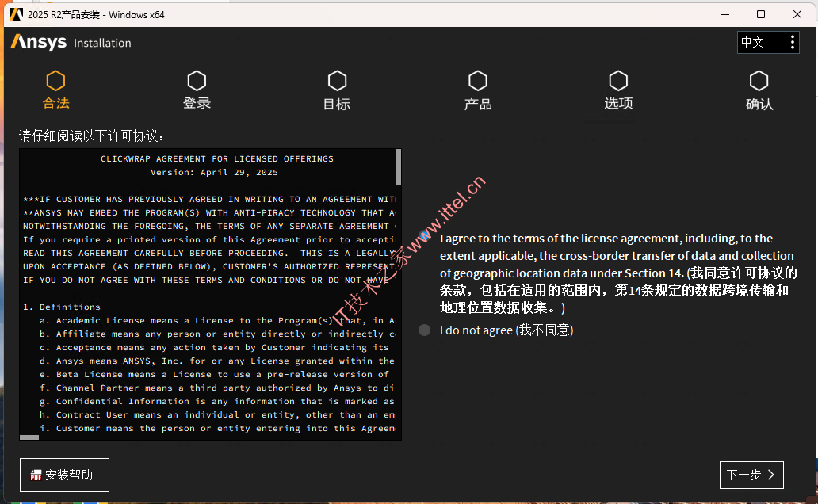Click the 产品 step label
Viewport: 818px width, 504px height.
pos(477,104)
